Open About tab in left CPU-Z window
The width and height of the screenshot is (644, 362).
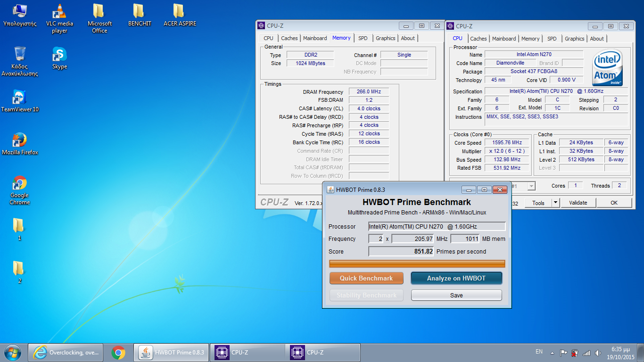point(408,38)
